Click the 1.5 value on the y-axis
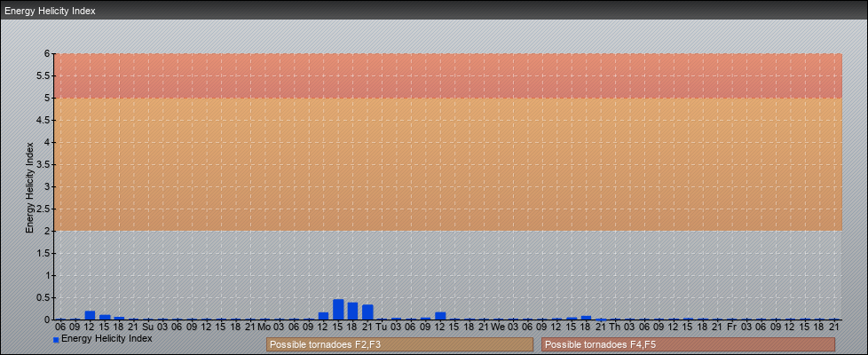 [x=43, y=253]
